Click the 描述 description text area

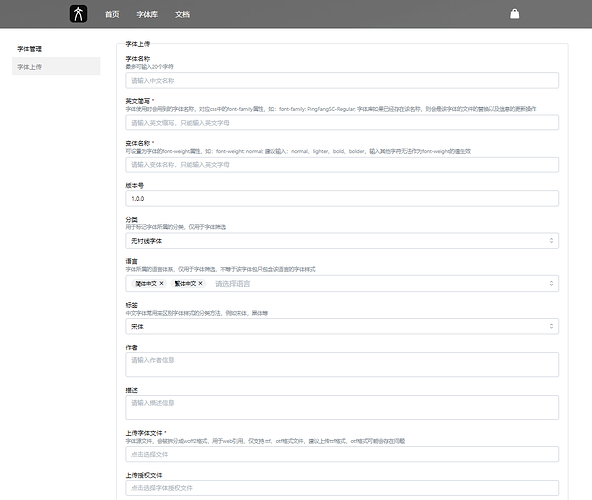click(342, 407)
